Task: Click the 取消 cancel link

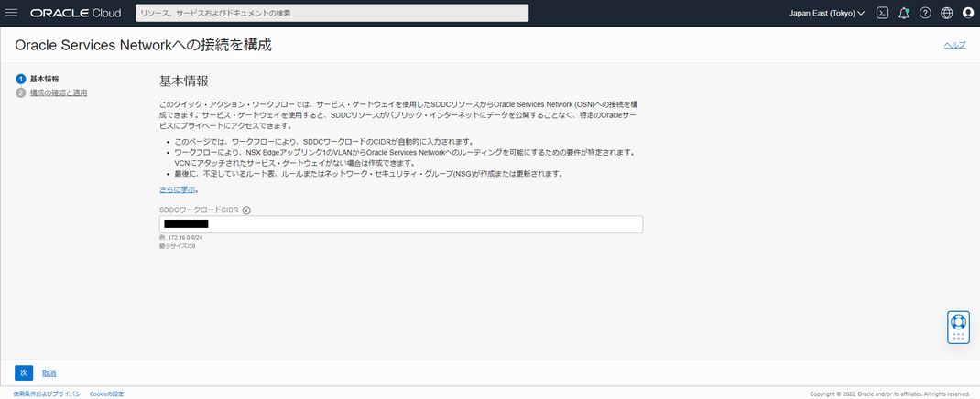Action: click(49, 372)
